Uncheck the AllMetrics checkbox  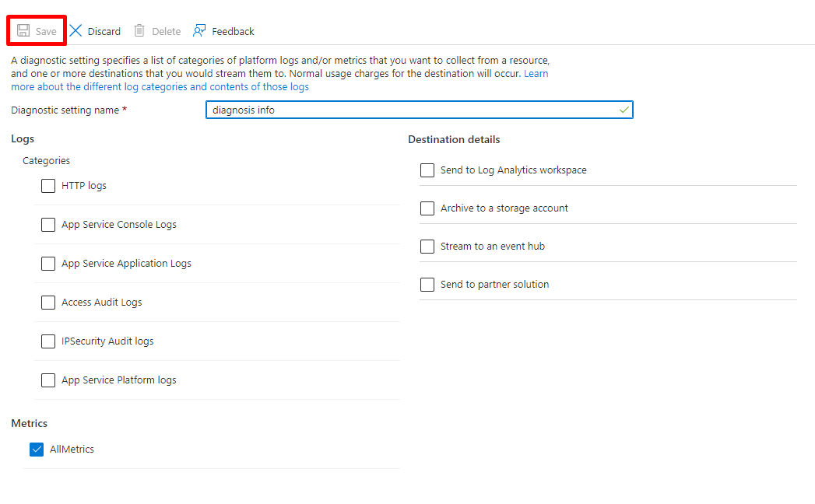tap(37, 450)
